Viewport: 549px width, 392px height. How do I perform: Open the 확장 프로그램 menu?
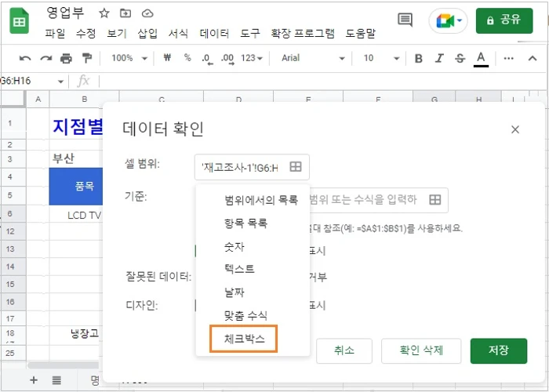(303, 34)
